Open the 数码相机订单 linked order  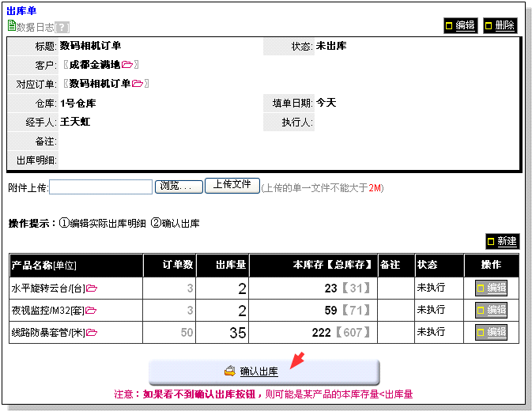coord(100,84)
